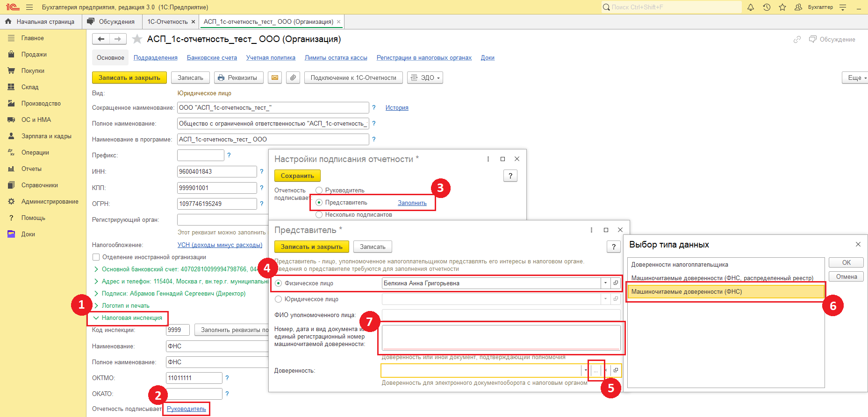Click OK in Выбор типа данных

[x=846, y=262]
